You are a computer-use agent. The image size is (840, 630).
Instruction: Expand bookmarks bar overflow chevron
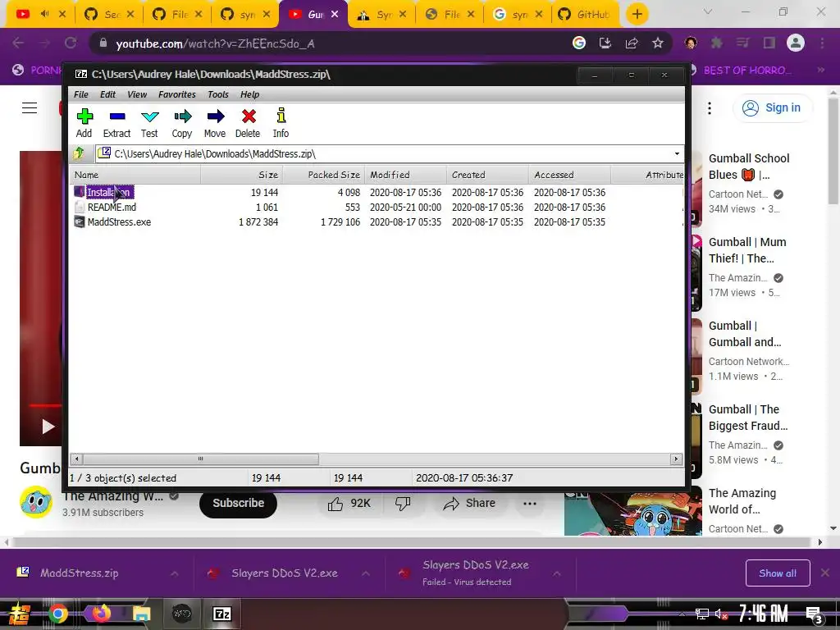coord(821,71)
